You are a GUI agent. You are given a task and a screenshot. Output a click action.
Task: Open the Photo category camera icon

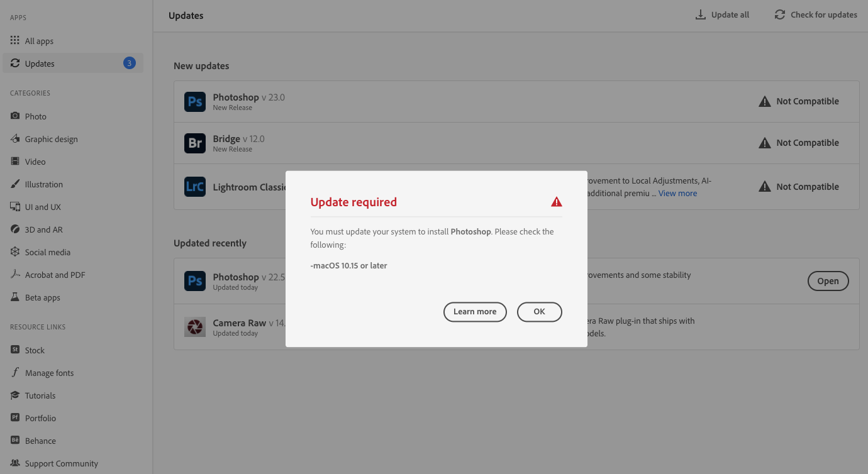coord(15,116)
